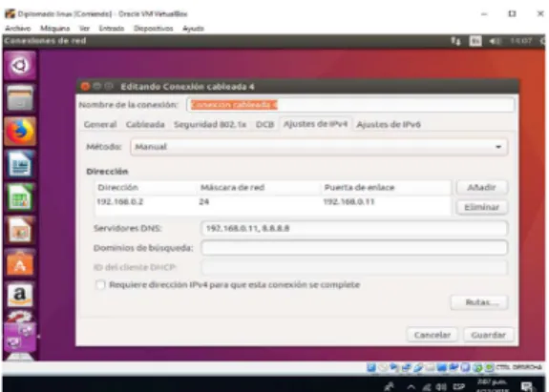
Task: Enable 'Requiere dirección IPv4' checkbox
Action: (100, 284)
